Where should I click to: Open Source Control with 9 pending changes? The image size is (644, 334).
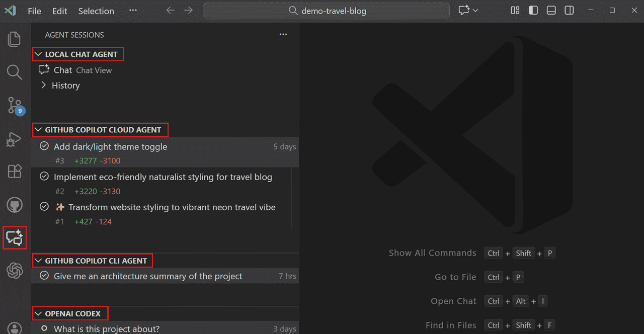[x=14, y=106]
